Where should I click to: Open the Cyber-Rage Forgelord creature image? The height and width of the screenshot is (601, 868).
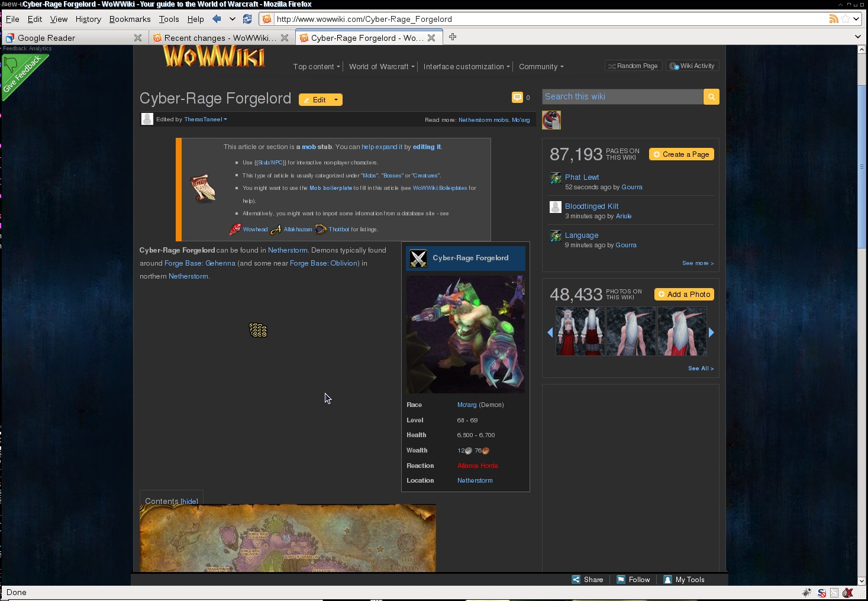click(x=466, y=334)
